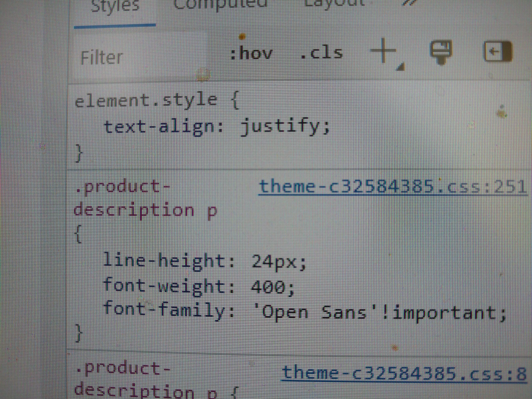Click the element.style selector

145,100
